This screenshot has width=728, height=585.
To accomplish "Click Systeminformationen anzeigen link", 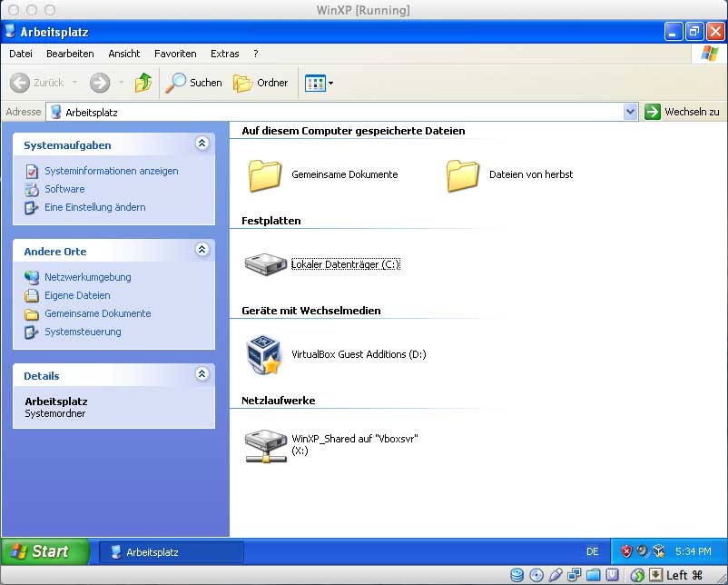I will click(112, 171).
